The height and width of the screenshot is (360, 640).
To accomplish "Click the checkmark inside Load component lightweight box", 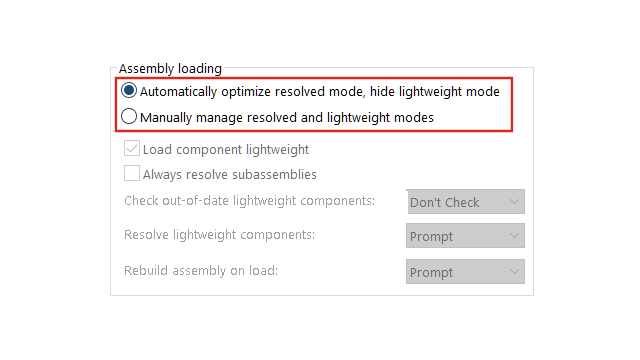I will (x=132, y=149).
